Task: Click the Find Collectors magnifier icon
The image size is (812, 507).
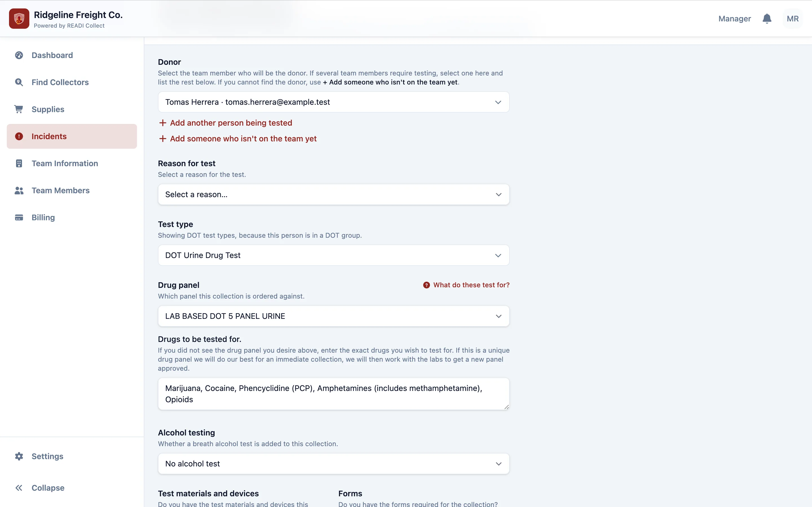Action: click(19, 82)
